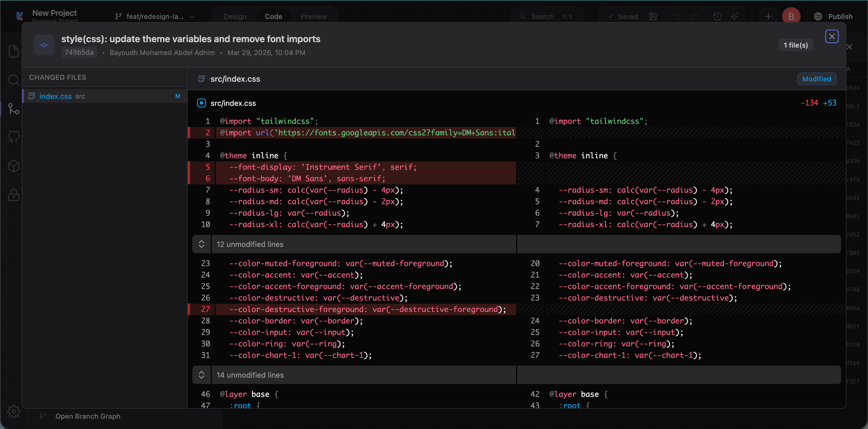Expand the 12 unmodified lines section
This screenshot has height=429, width=868.
[201, 244]
